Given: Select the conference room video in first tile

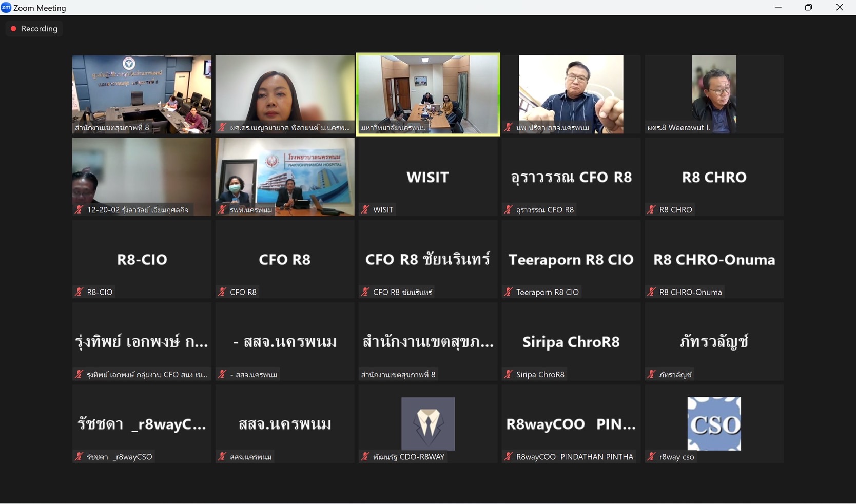Looking at the screenshot, I should pos(142,94).
